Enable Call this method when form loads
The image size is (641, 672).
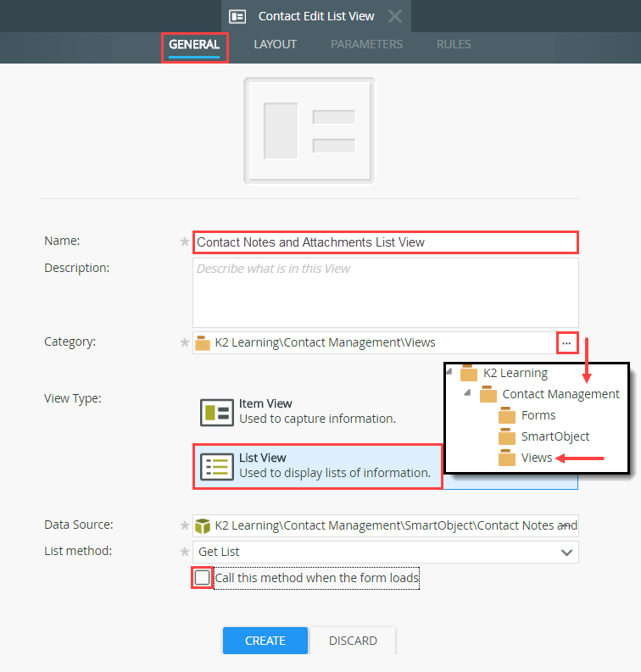(202, 578)
